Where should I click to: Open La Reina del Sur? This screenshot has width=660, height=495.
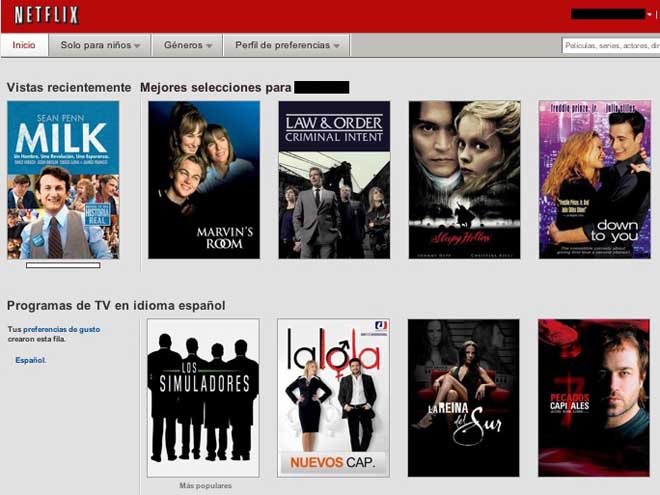(463, 397)
